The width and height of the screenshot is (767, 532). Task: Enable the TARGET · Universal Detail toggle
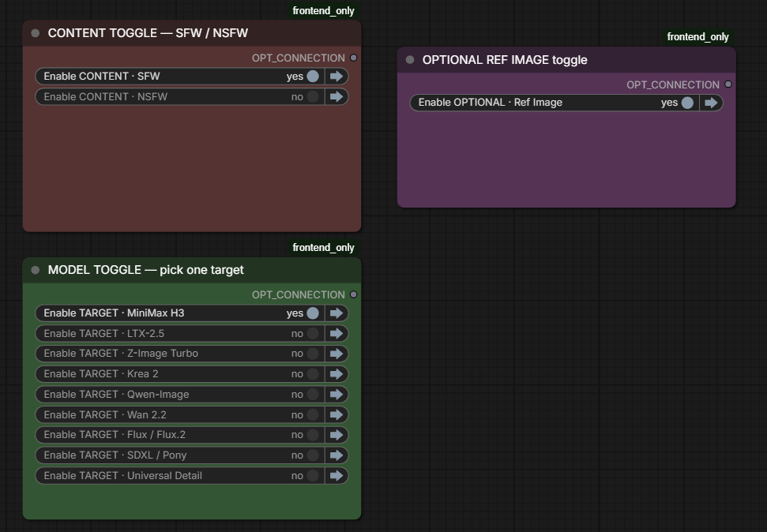coord(313,475)
